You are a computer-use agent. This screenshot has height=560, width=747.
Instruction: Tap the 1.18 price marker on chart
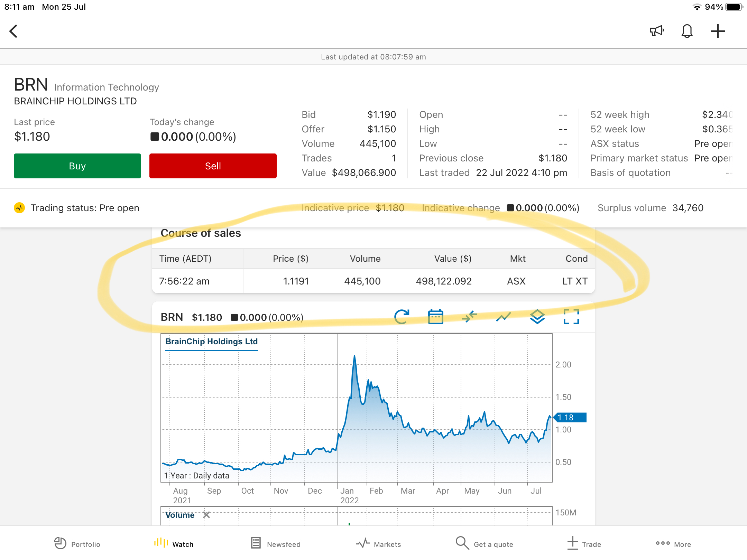[571, 418]
